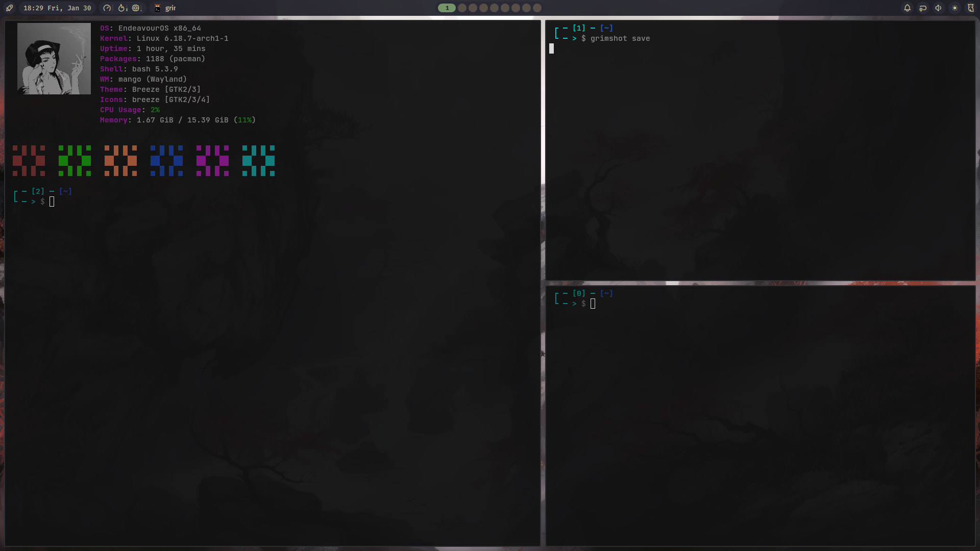Image resolution: width=980 pixels, height=551 pixels.
Task: Click the volume speaker icon
Action: click(938, 8)
